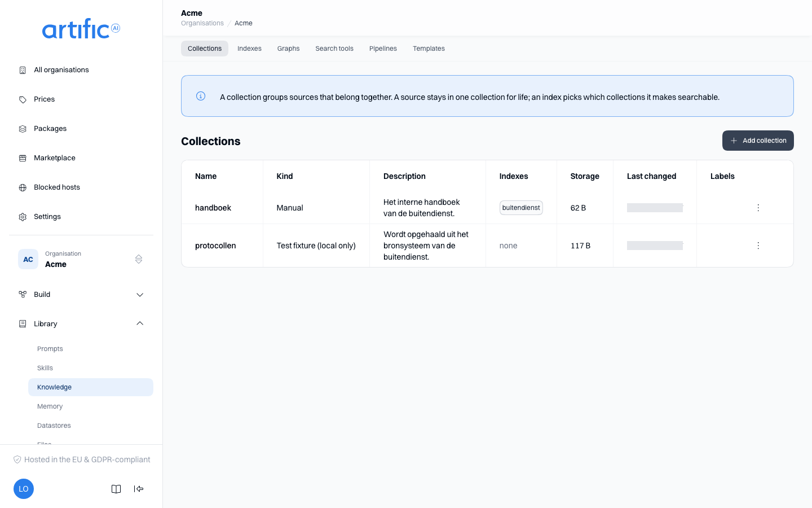
Task: Open All organisations building icon
Action: click(x=23, y=70)
